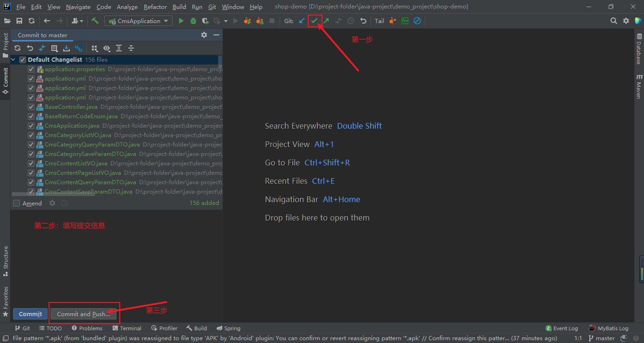Uncheck BaseReturnCodeEnum.java checkbox

point(31,116)
